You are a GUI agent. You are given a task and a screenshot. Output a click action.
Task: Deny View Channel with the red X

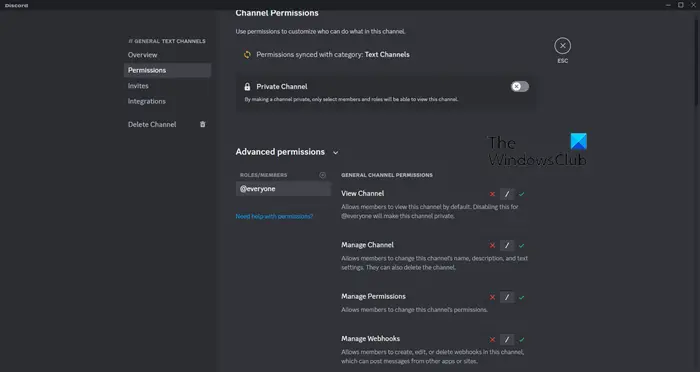tap(492, 194)
